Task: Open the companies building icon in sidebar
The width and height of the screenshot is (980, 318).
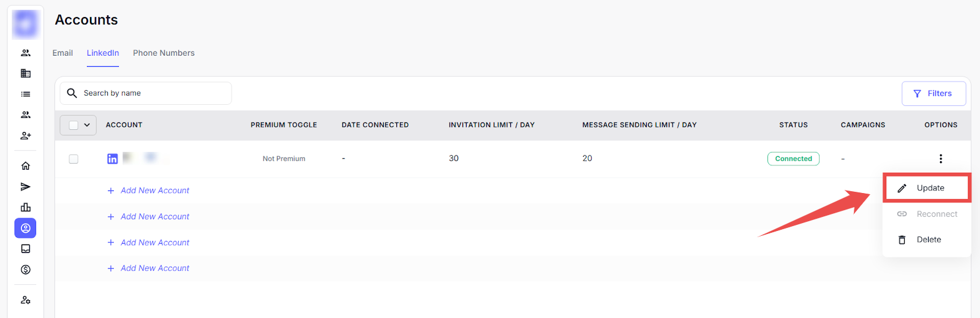Action: pyautogui.click(x=26, y=74)
